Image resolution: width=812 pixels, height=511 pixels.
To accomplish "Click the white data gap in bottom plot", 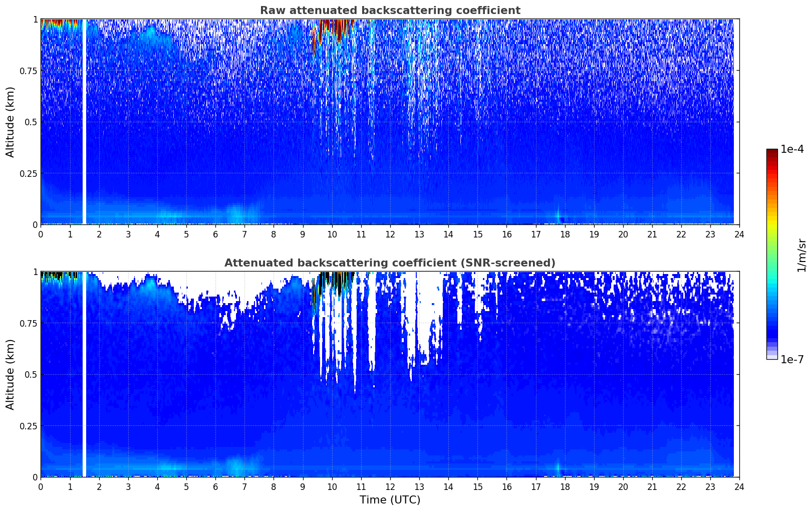I will pos(84,374).
